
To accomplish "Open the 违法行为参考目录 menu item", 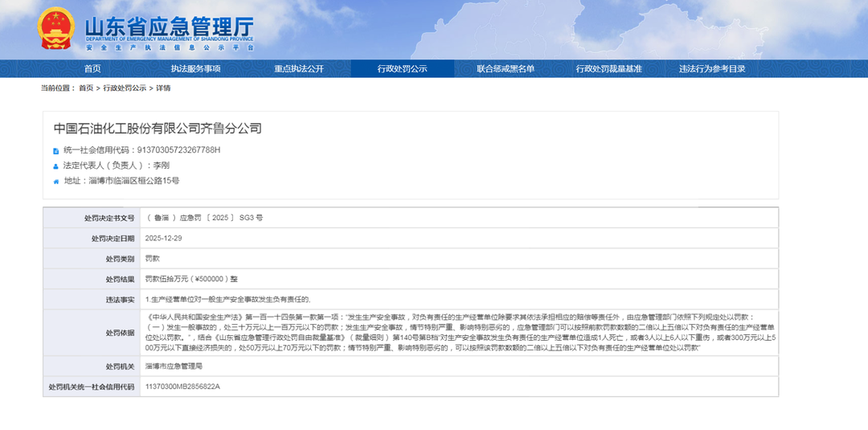I will (x=711, y=69).
